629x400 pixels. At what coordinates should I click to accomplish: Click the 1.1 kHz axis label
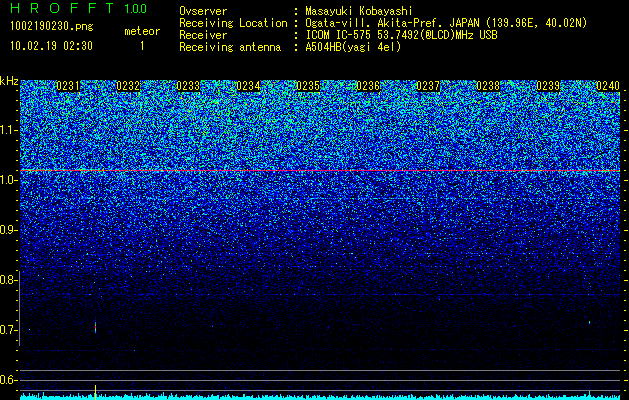(x=8, y=130)
